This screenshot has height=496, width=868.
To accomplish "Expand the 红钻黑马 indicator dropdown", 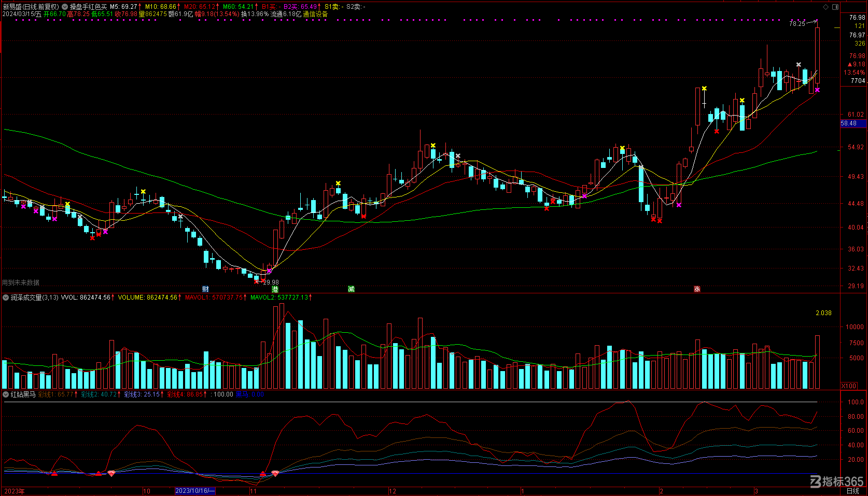I will click(6, 394).
